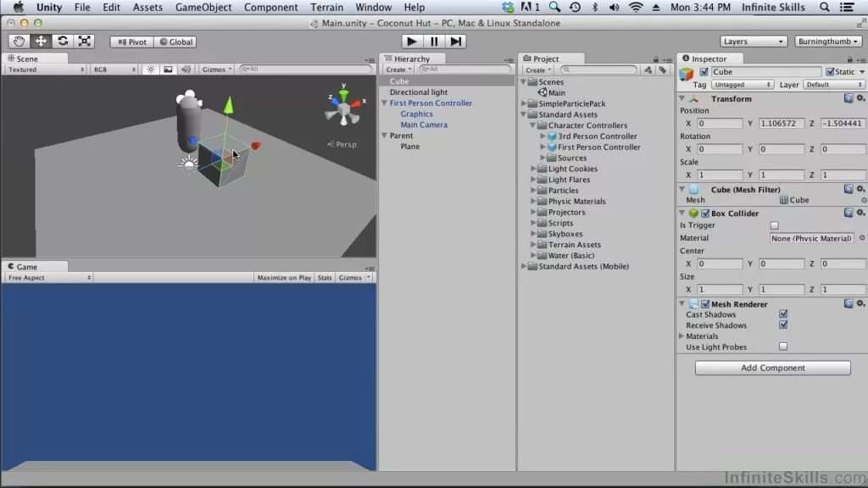Click Project search by label icon
Image resolution: width=868 pixels, height=488 pixels.
pos(662,69)
